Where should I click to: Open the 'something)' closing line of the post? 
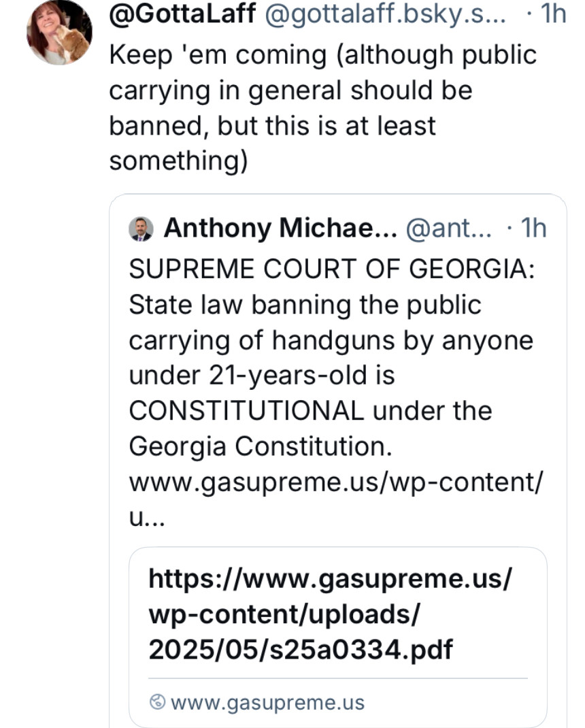(179, 161)
